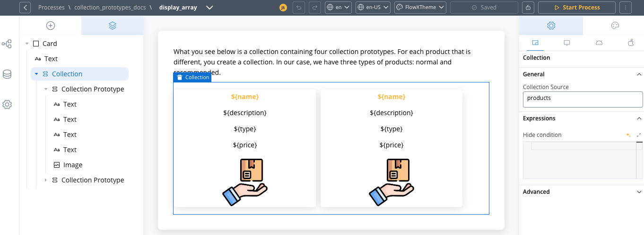
Task: Open the display_array name dropdown chevron
Action: [x=210, y=8]
